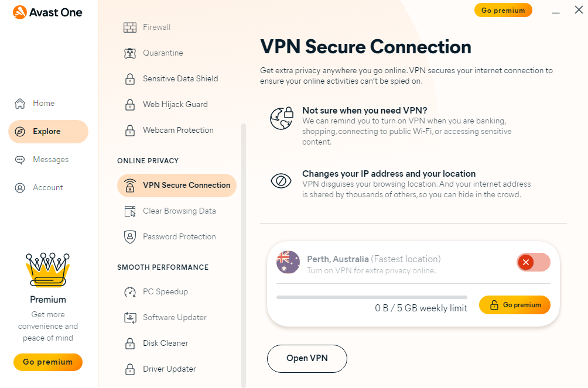Go to Messages in the sidebar
Screen dimensions: 588x388
[50, 160]
